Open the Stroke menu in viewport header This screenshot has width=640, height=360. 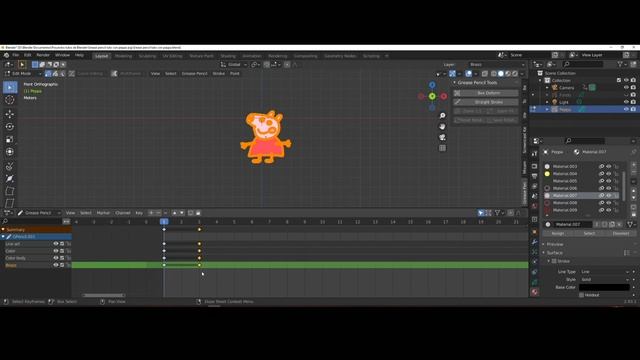(x=219, y=73)
